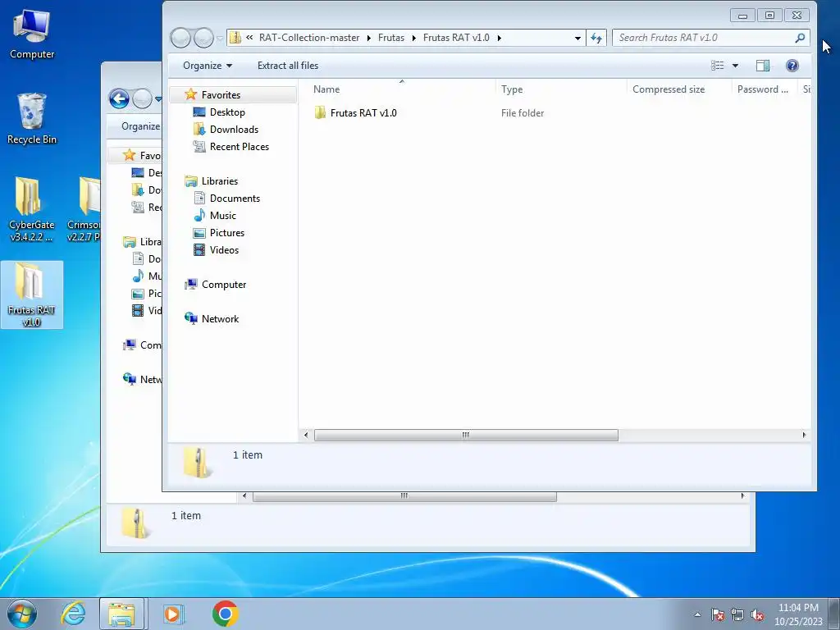This screenshot has width=840, height=630.
Task: Open Music library in navigation pane
Action: pos(223,216)
